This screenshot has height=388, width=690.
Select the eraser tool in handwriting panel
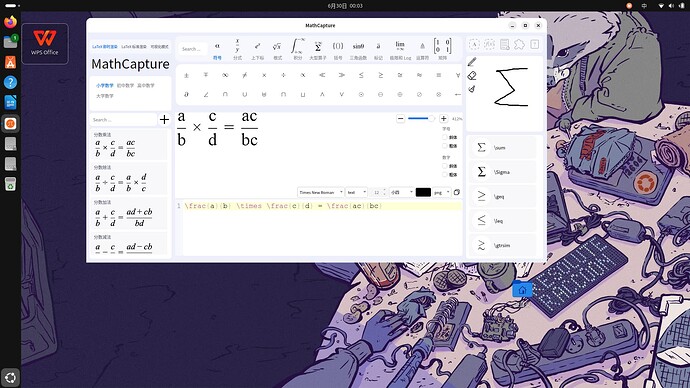click(x=472, y=76)
